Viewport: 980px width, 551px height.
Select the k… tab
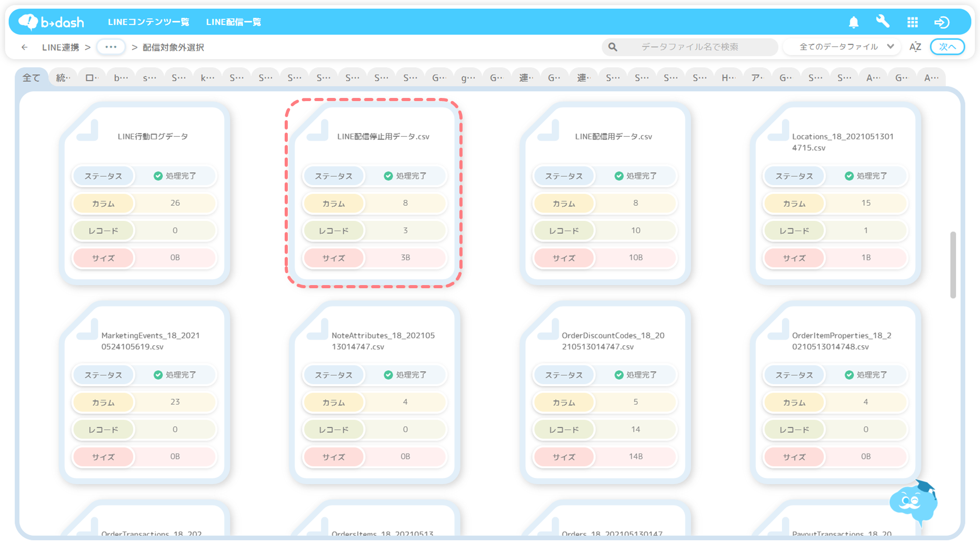click(207, 78)
